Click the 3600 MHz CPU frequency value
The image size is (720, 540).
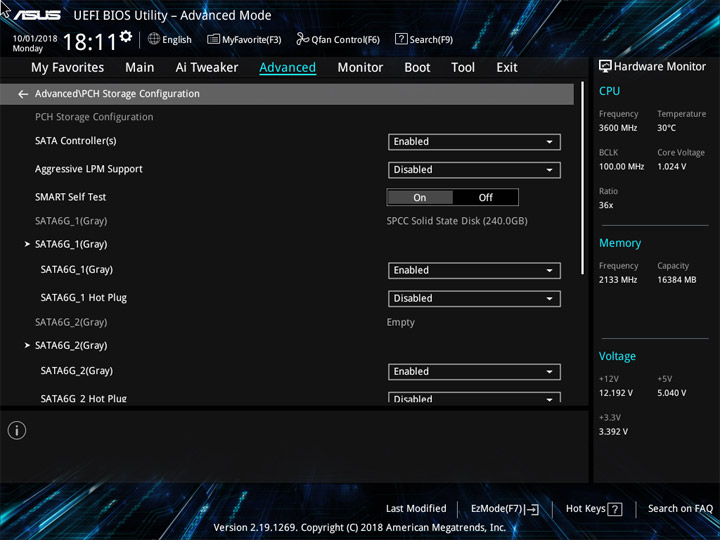coord(618,128)
